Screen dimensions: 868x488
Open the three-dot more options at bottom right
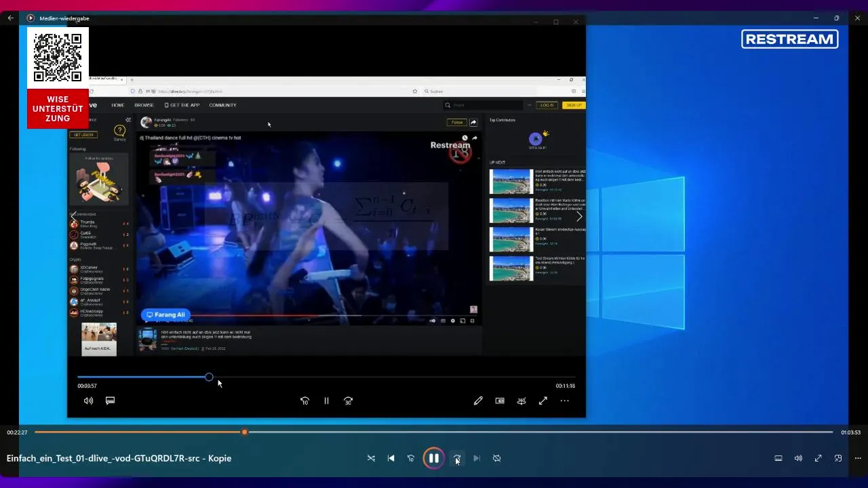858,458
